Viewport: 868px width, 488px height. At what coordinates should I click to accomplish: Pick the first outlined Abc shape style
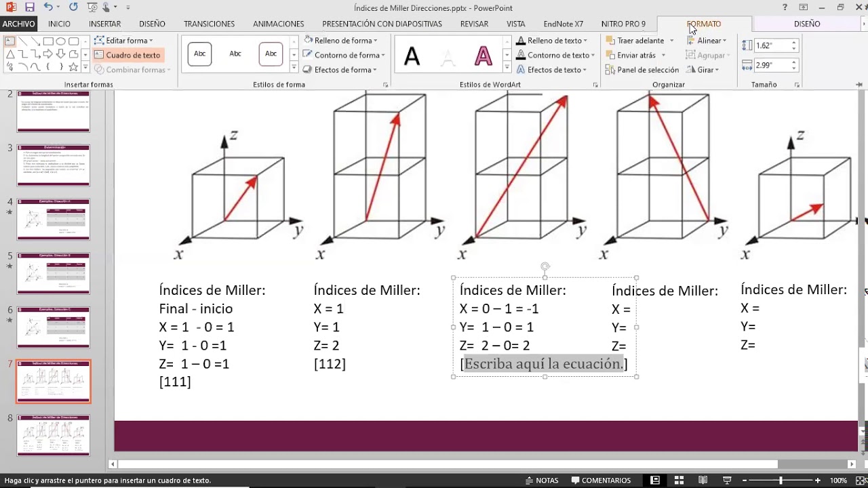[x=200, y=54]
